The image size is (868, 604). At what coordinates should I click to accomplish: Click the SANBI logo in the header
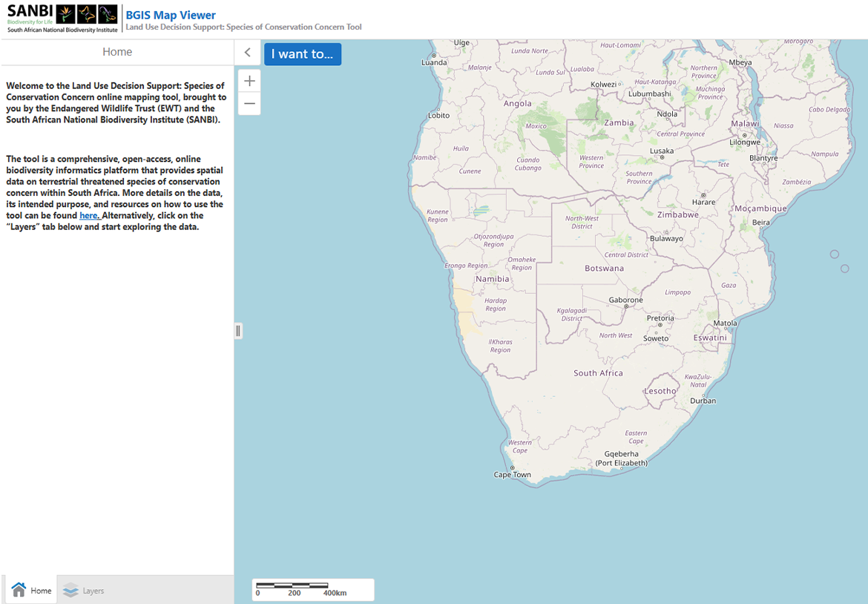(x=62, y=18)
